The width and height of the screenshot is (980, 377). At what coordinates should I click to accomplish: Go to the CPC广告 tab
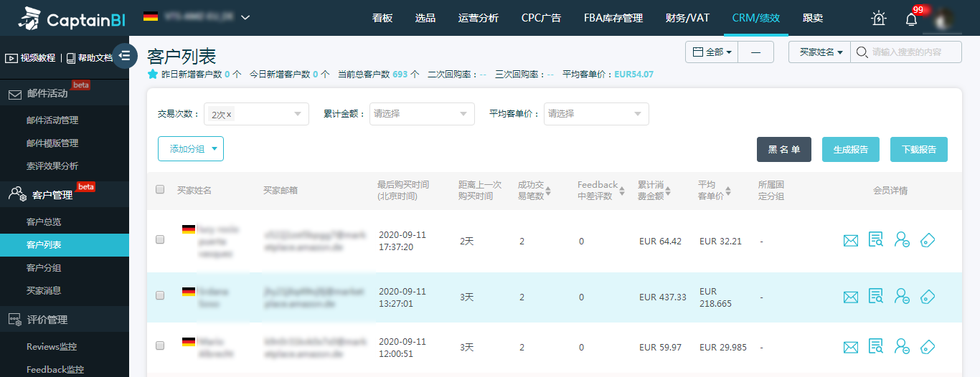542,18
